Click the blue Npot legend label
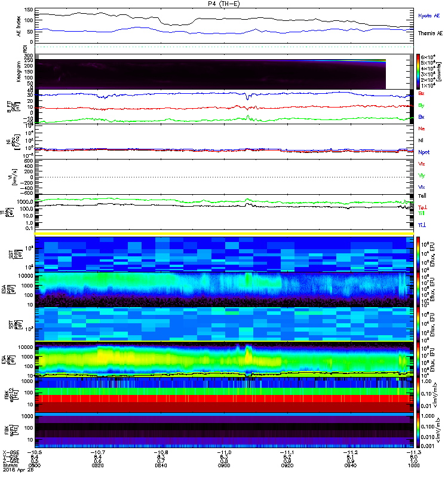Viewport: 448px width, 478px height. [x=424, y=152]
